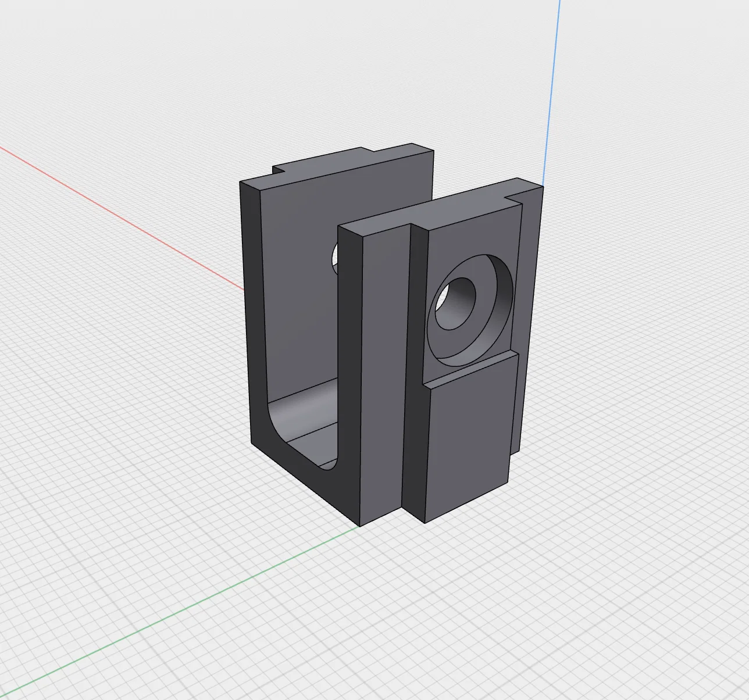Screen dimensions: 749x700
Task: Click the red axis line on the ground grid
Action: click(121, 219)
